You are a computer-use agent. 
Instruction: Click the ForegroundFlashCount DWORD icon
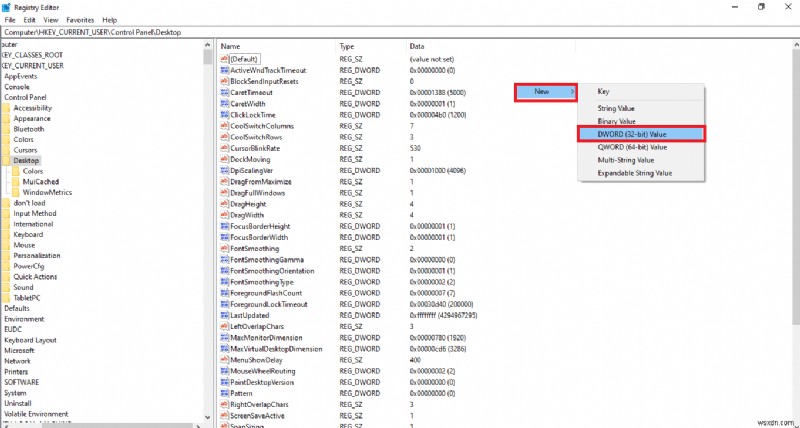tap(224, 293)
